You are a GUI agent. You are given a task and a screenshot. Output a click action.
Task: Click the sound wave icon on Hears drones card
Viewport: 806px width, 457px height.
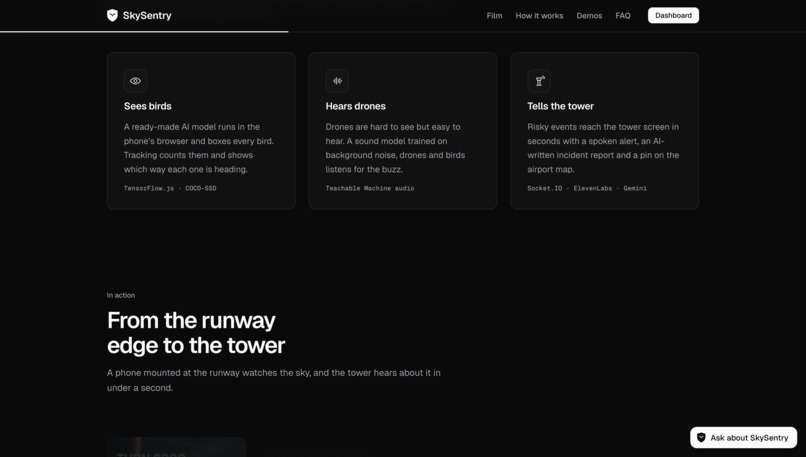[x=337, y=81]
